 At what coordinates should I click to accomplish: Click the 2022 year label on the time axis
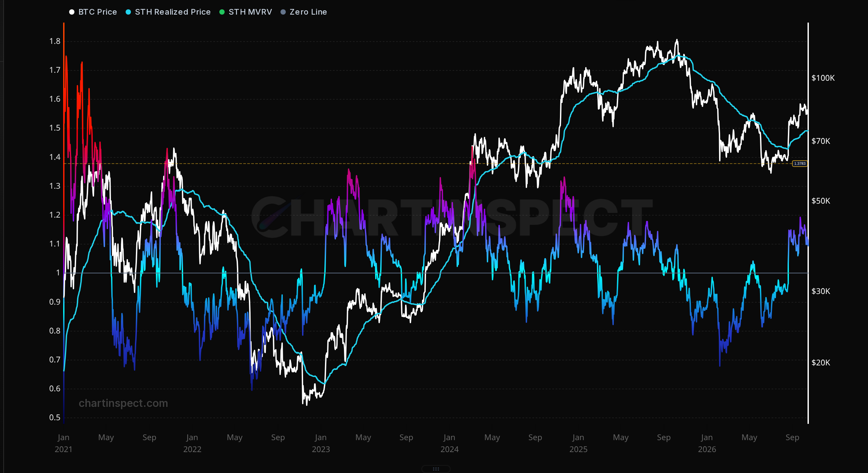192,449
